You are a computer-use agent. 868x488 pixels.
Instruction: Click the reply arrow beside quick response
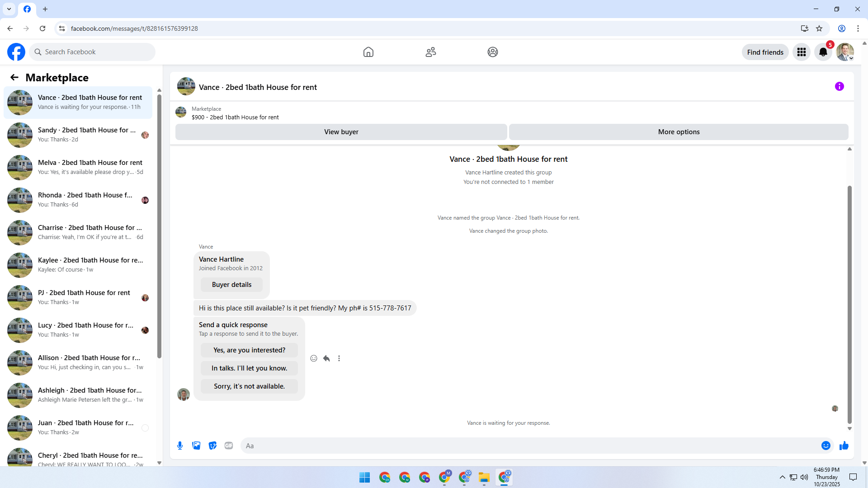326,358
